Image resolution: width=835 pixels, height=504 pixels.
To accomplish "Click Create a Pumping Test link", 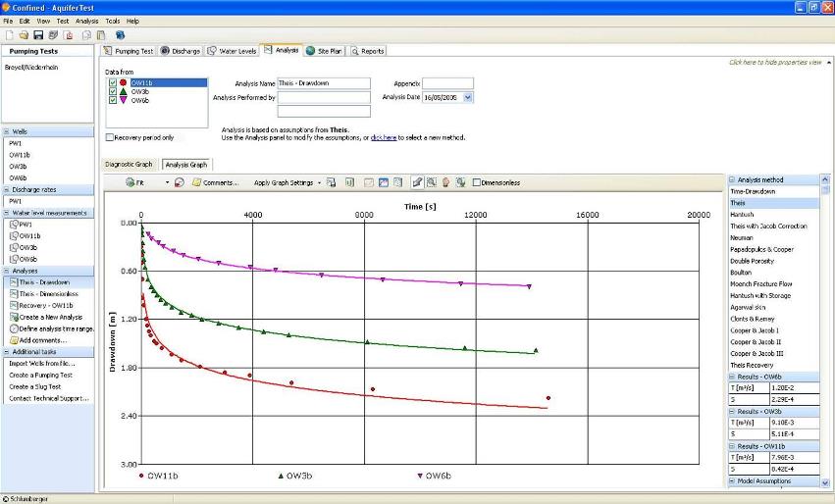I will click(x=40, y=376).
